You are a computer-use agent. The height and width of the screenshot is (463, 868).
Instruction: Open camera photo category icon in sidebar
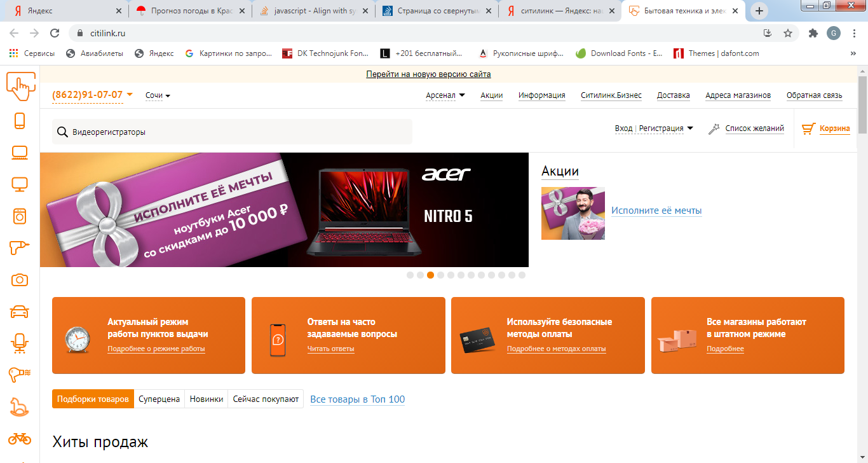tap(20, 280)
